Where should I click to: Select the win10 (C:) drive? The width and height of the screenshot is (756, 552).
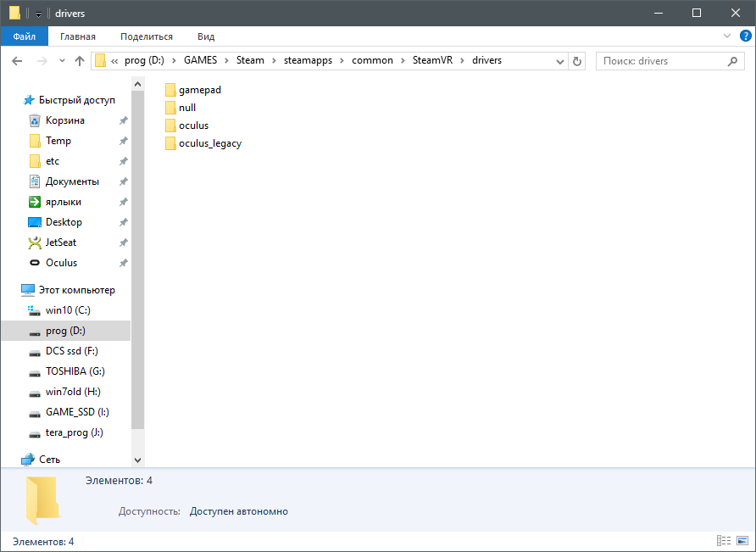68,310
